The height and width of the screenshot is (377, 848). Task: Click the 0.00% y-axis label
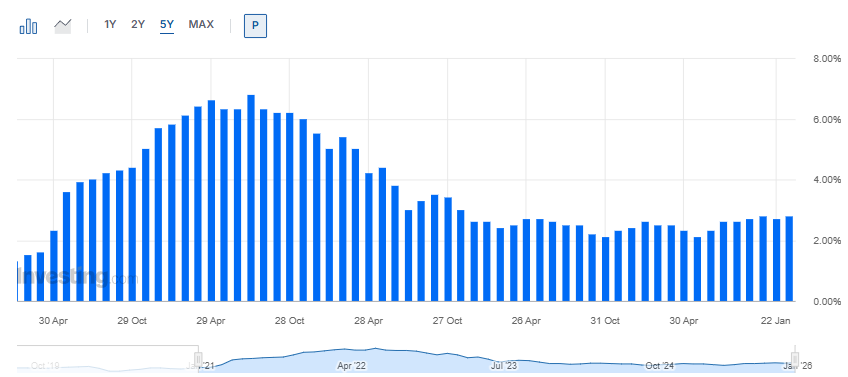click(x=827, y=301)
